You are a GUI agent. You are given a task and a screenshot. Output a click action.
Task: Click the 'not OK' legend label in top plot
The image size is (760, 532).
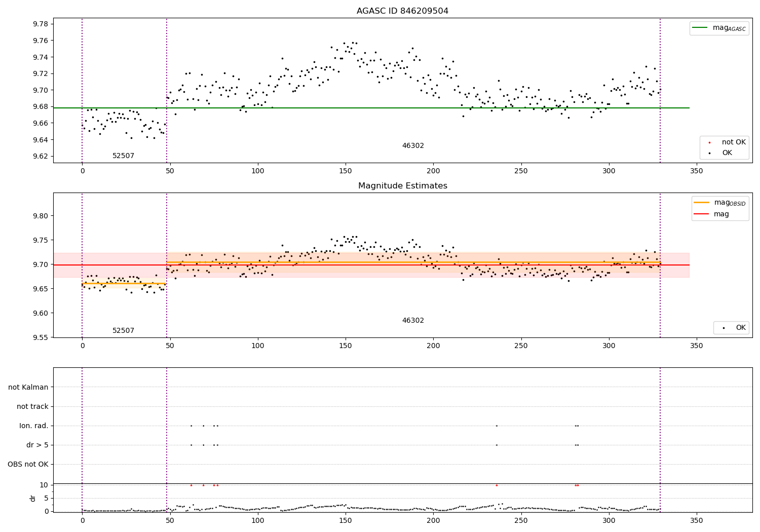pos(734,142)
